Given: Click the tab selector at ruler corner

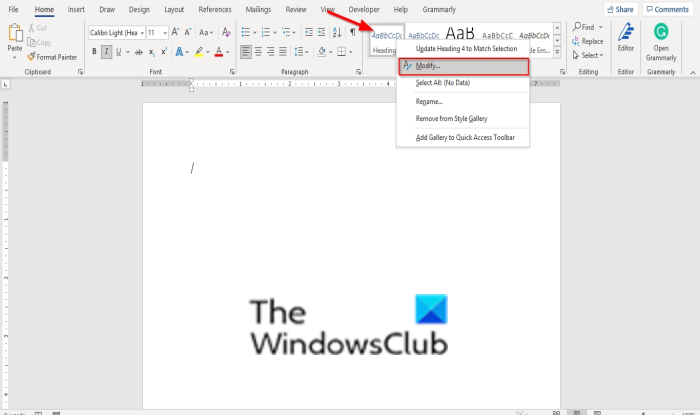Looking at the screenshot, I should click(x=5, y=84).
